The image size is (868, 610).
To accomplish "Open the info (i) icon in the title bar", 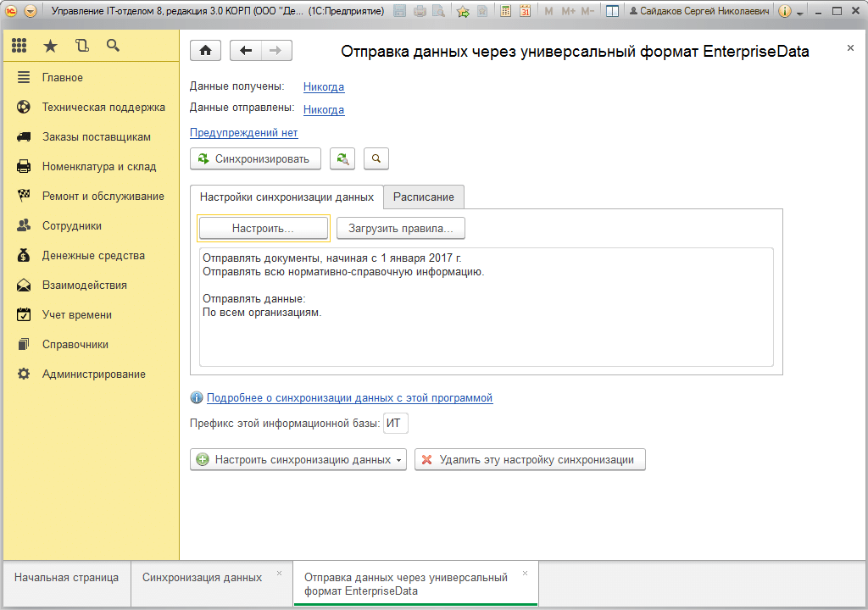I will click(x=784, y=11).
